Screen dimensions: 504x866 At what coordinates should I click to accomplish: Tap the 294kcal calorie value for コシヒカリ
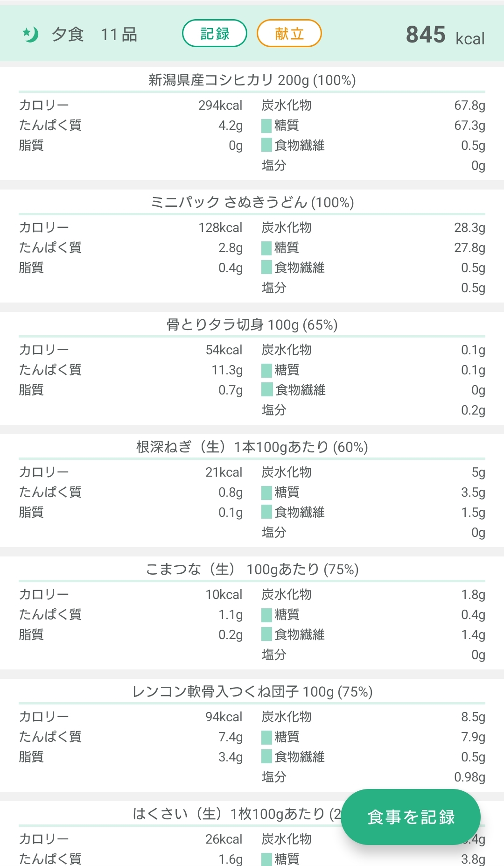click(x=220, y=106)
